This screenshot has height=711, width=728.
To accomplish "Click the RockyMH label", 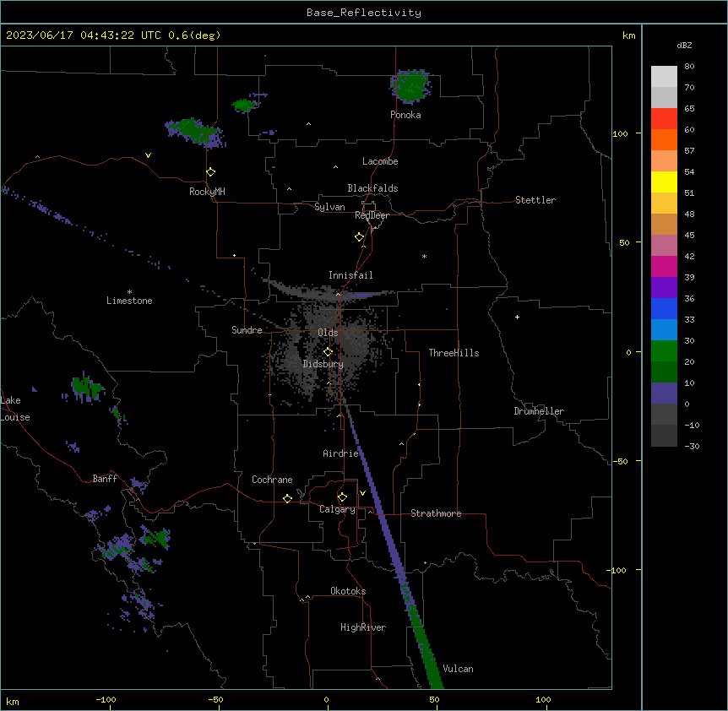I will (x=207, y=191).
